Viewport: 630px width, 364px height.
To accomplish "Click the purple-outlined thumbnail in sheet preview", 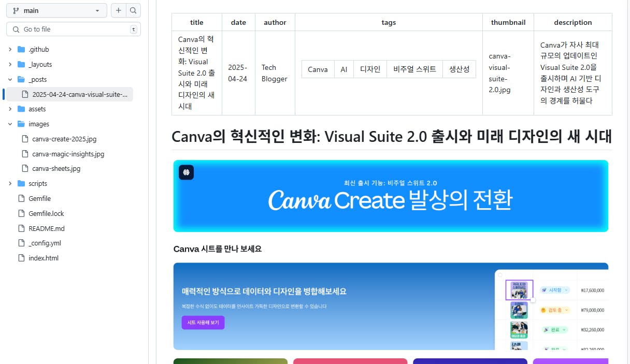I will point(519,290).
